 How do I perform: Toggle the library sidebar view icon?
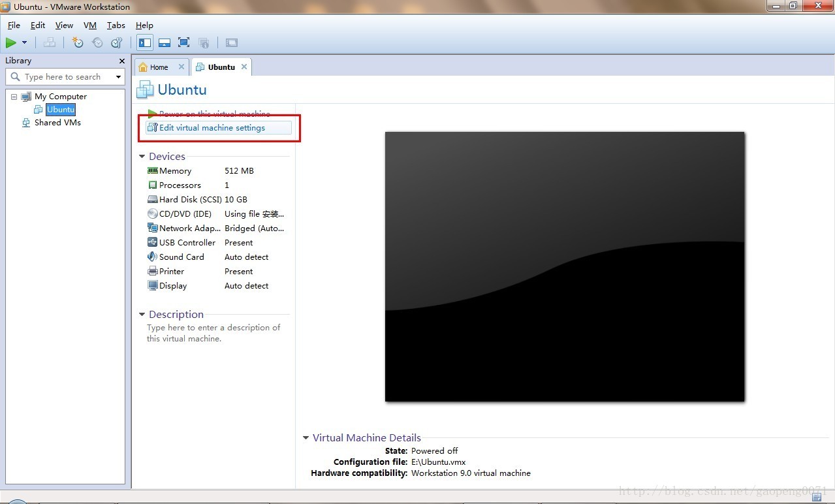[x=145, y=43]
